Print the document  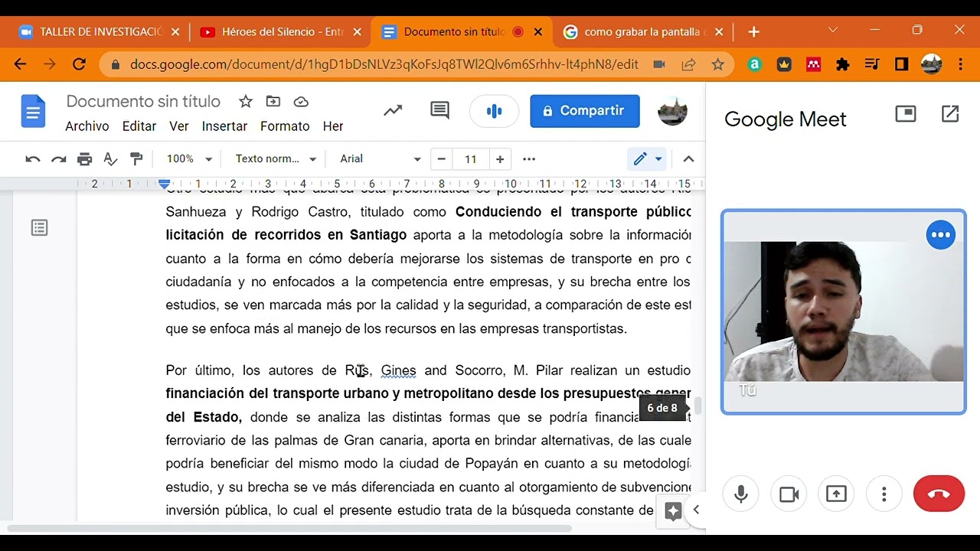click(84, 159)
